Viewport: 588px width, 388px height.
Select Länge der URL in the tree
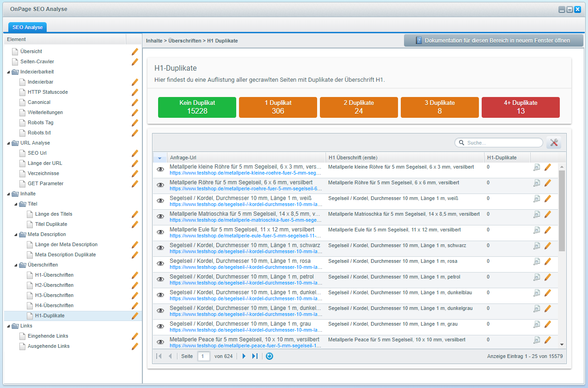tap(45, 163)
